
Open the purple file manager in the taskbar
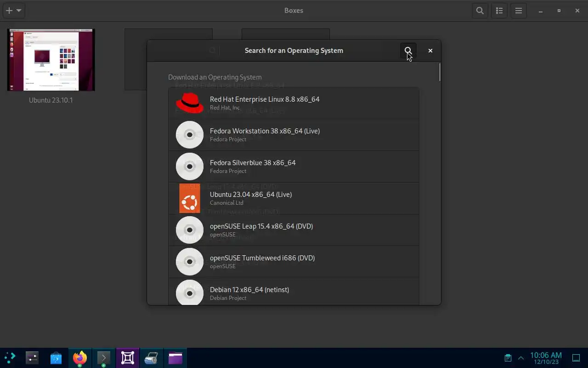(x=175, y=358)
